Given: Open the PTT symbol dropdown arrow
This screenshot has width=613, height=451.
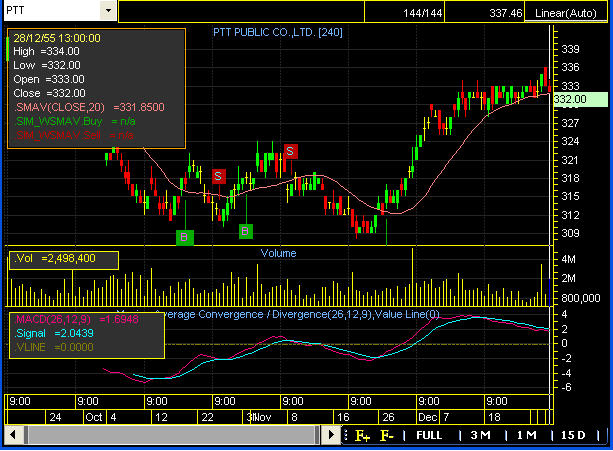Looking at the screenshot, I should point(108,10).
